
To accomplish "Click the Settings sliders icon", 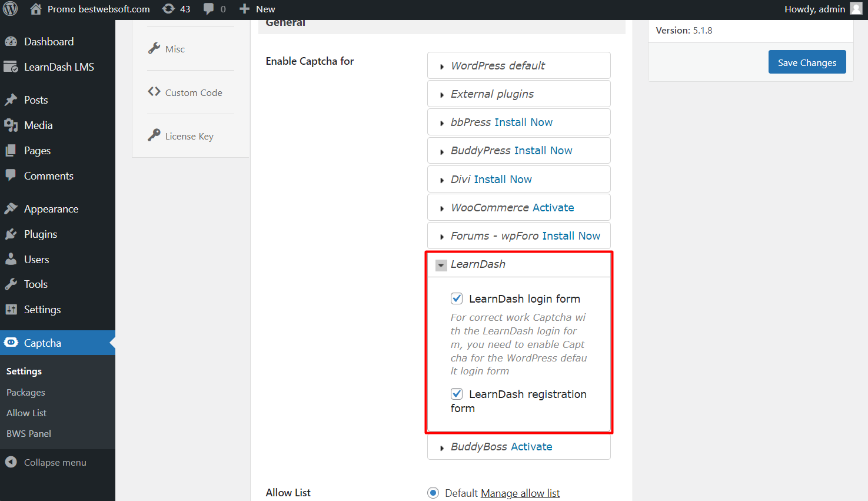I will point(11,310).
